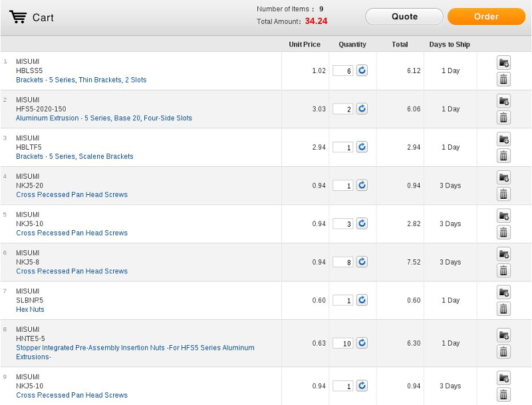Save HBLTF5 item to folder

[x=503, y=140]
